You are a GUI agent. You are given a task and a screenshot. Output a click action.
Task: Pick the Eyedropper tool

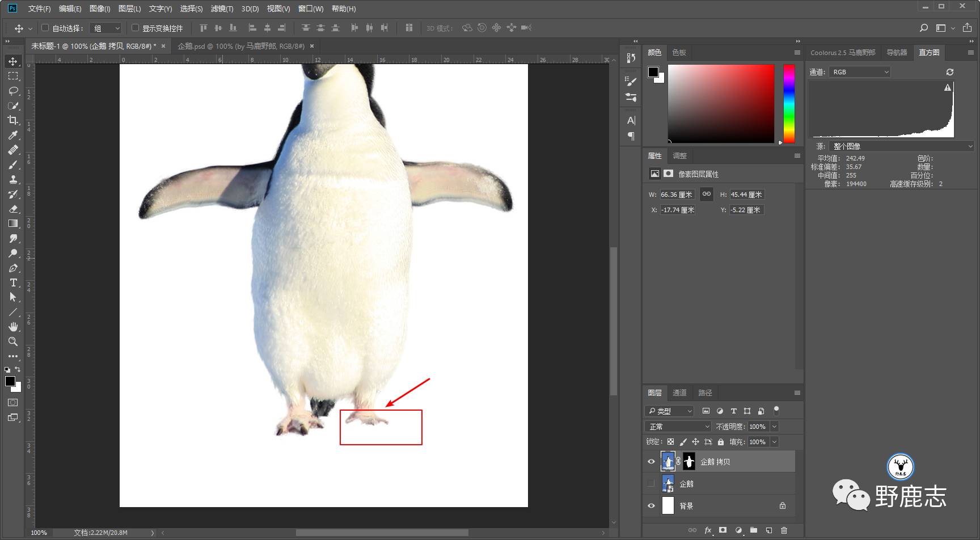coord(12,135)
